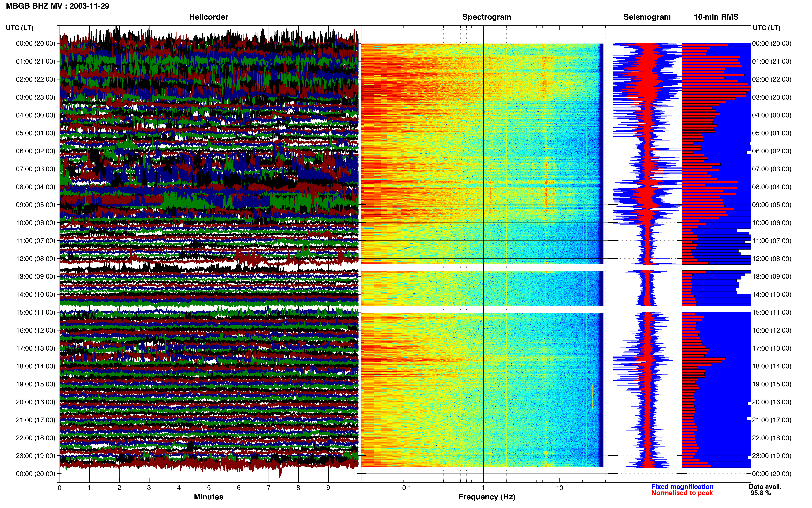Click Helicorder time label '06:00 (02:00)'
This screenshot has width=812, height=508.
click(x=36, y=151)
